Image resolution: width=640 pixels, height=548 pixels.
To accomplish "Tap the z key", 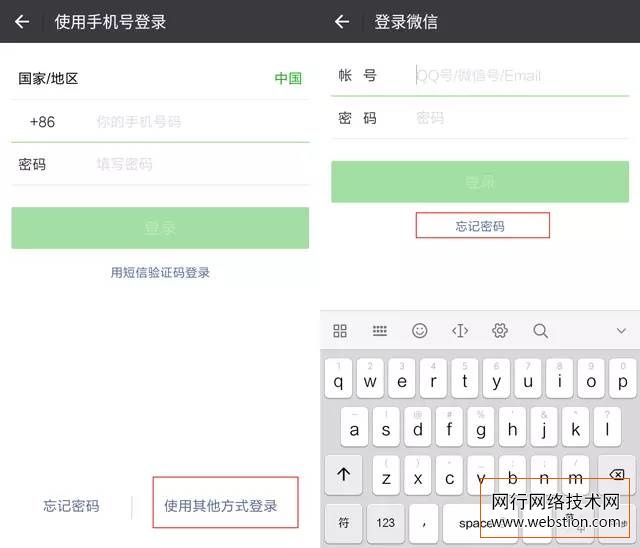I will pyautogui.click(x=386, y=475).
